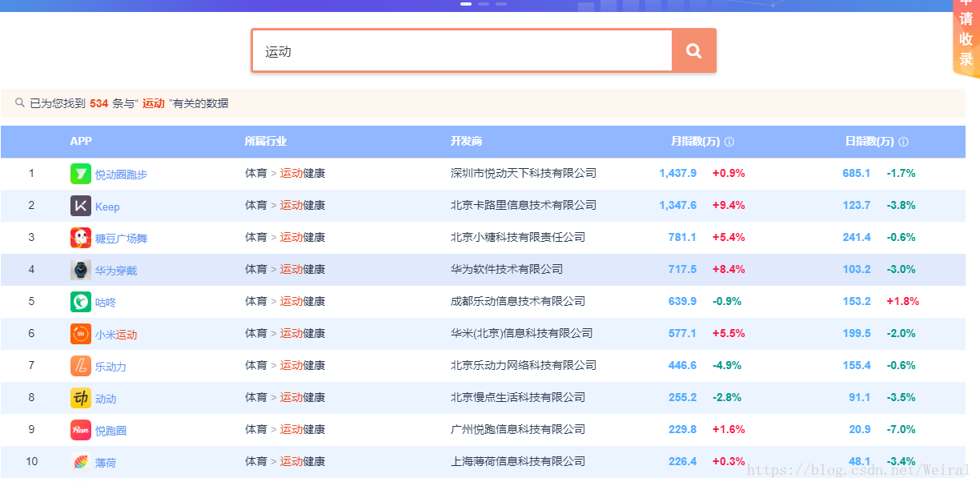
Task: Click daily index value 685.1
Action: [857, 173]
